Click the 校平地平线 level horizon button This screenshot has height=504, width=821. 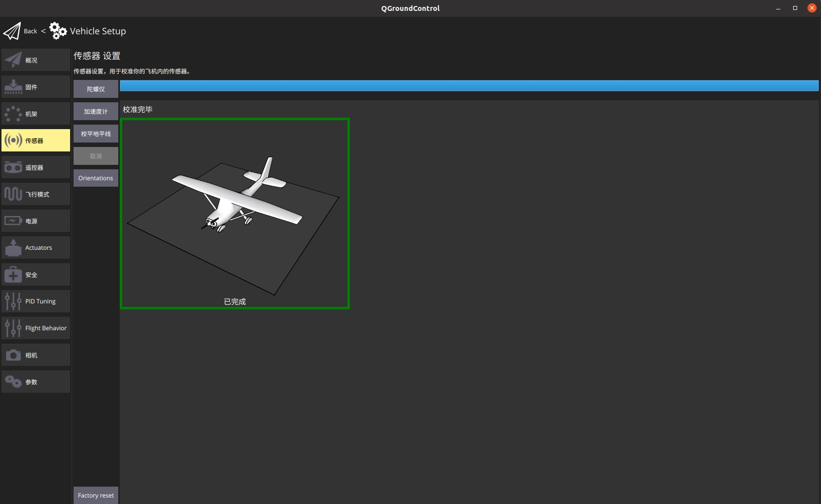tap(96, 134)
